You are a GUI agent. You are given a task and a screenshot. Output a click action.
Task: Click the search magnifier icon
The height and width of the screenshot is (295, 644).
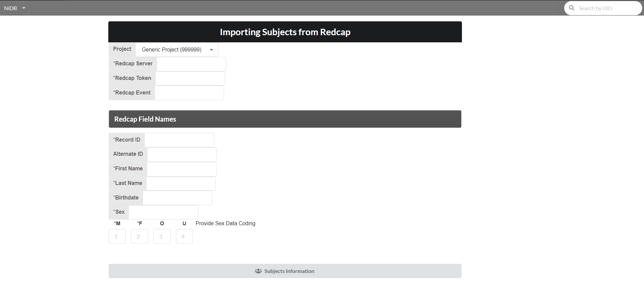[572, 8]
